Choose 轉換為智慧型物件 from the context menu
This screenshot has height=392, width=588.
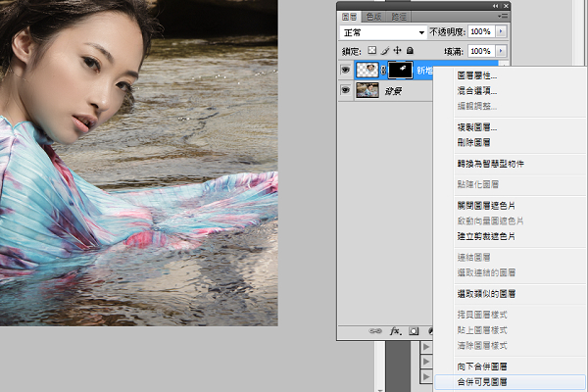[x=491, y=164]
